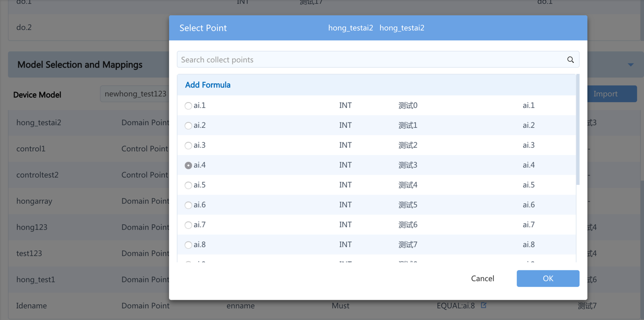Click the ai.6 value in rightmost column
Image resolution: width=644 pixels, height=320 pixels.
(x=529, y=205)
